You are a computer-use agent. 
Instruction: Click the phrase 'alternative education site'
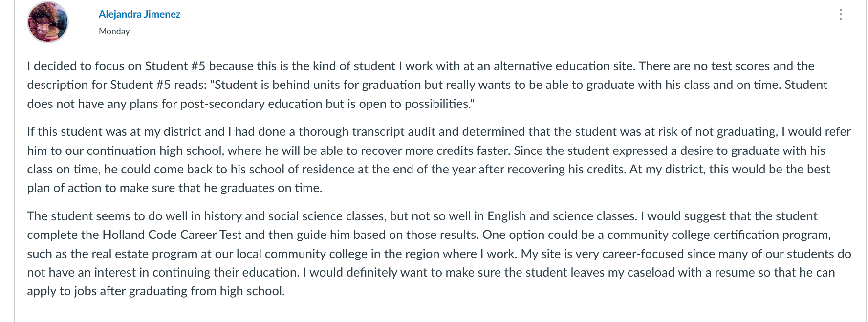[563, 66]
